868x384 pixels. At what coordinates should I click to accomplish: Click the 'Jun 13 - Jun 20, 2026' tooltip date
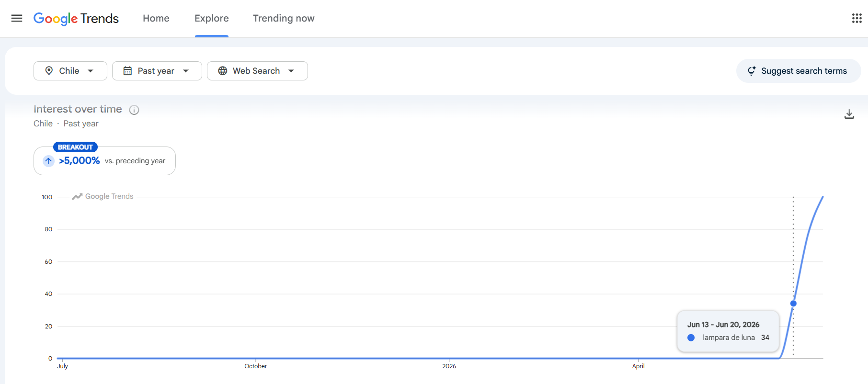(x=723, y=325)
